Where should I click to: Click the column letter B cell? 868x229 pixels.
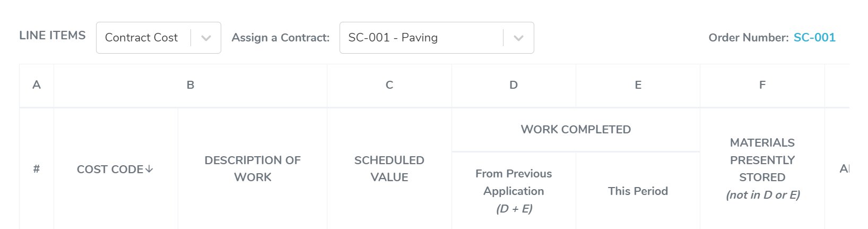click(x=190, y=85)
